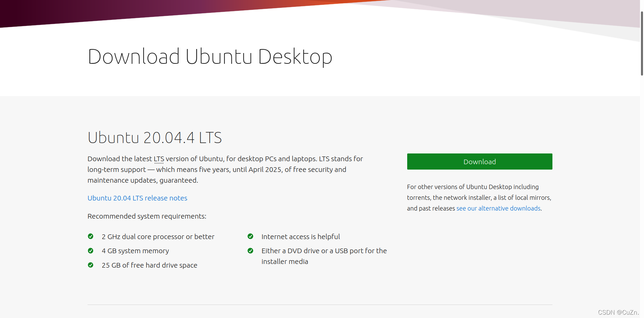Click the dotted-underlined LTS abbreviation

coord(159,159)
